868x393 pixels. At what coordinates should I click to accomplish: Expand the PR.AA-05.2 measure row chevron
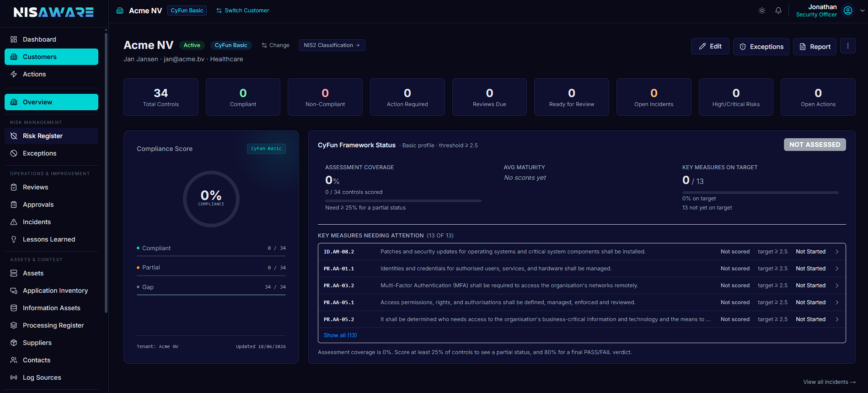[x=837, y=319]
